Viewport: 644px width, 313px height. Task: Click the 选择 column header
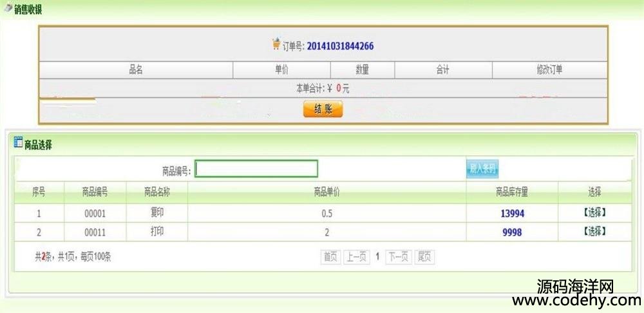click(x=594, y=192)
